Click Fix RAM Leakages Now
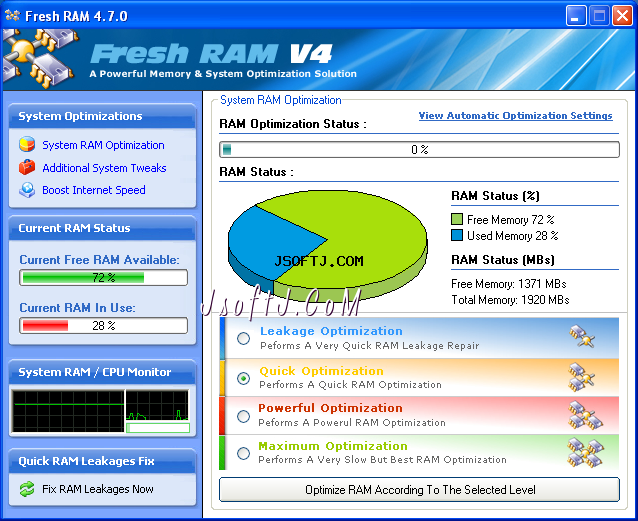 [98, 489]
